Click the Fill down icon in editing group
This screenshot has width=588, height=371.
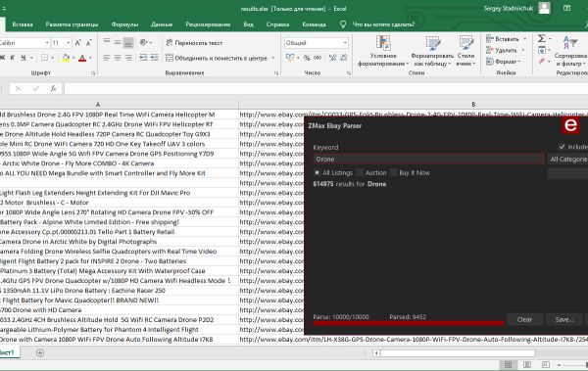point(542,50)
